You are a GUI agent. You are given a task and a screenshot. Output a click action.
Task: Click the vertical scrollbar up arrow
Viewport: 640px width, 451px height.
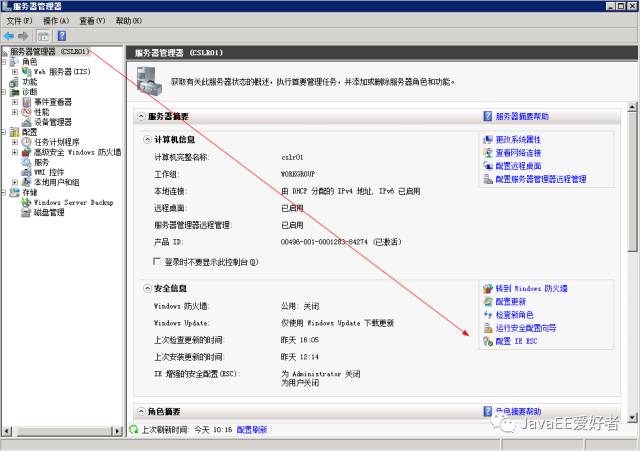pos(632,107)
